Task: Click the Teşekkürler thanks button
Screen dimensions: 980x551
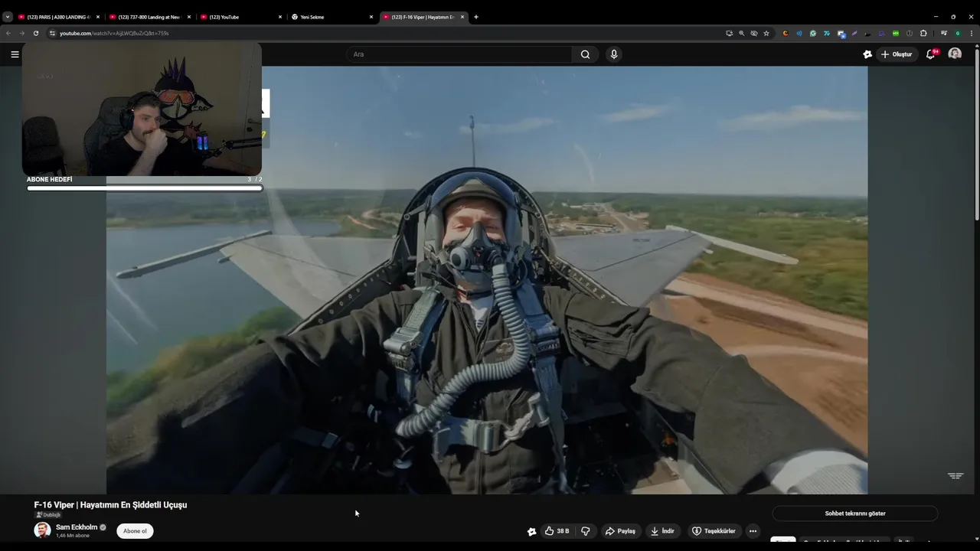Action: (x=714, y=531)
